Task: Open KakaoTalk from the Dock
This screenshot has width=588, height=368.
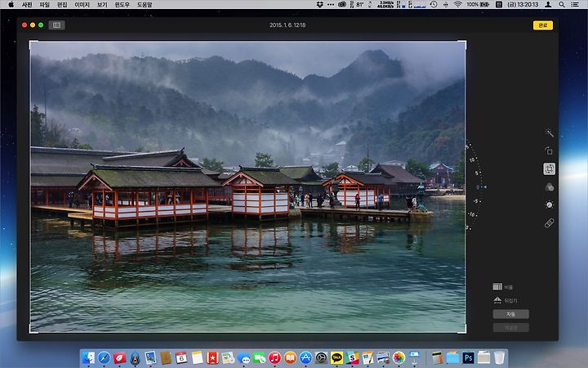Action: 336,358
